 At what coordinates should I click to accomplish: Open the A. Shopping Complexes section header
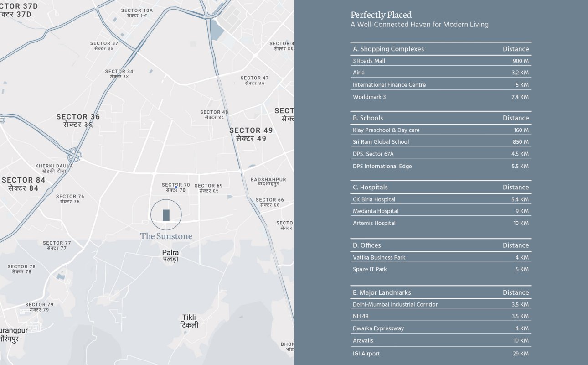point(388,49)
